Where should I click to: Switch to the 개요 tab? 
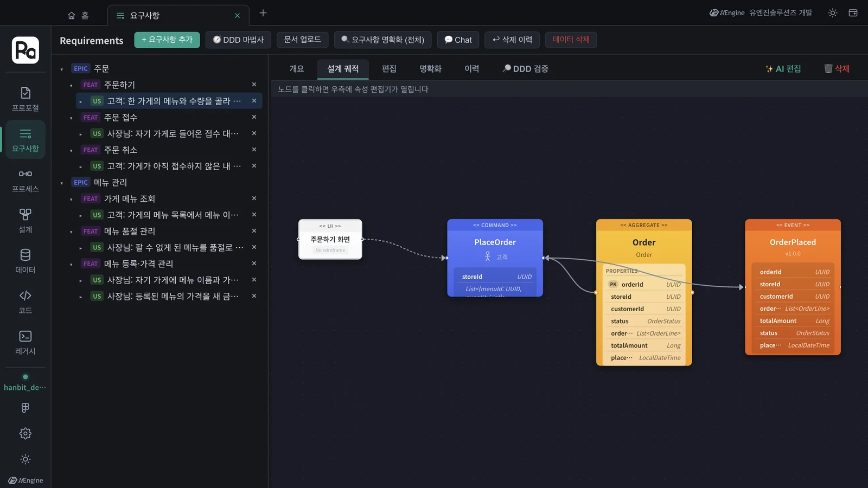(297, 69)
